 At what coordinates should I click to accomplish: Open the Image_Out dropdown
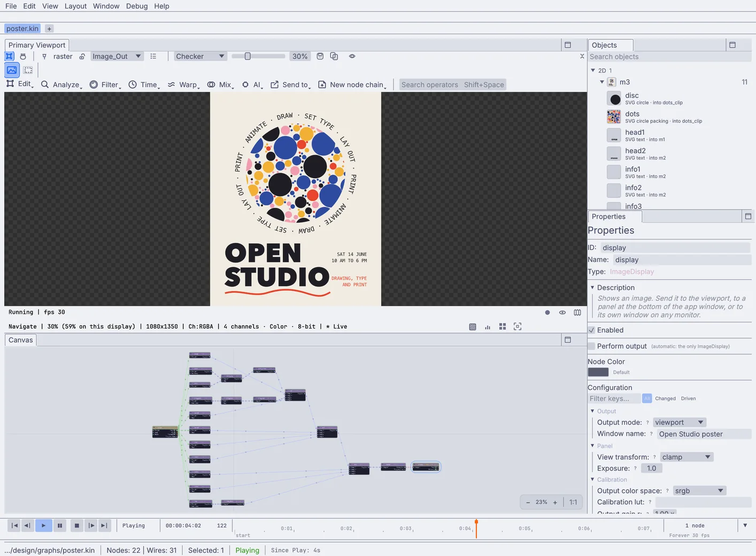pos(117,56)
